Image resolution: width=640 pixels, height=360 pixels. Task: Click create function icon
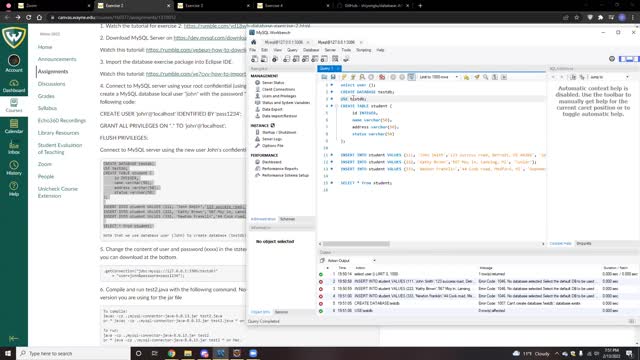click(324, 59)
